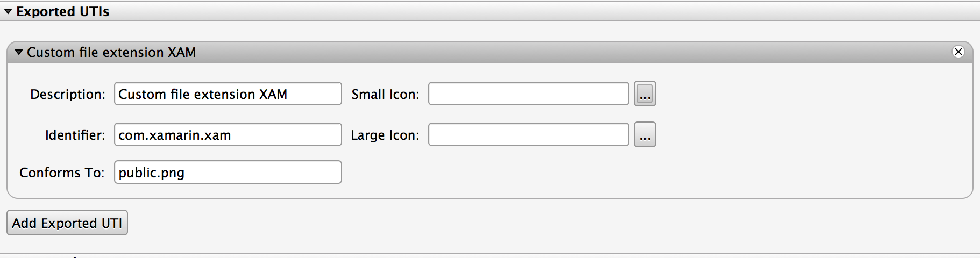
Task: Click the Add Exported UTI button
Action: (67, 223)
